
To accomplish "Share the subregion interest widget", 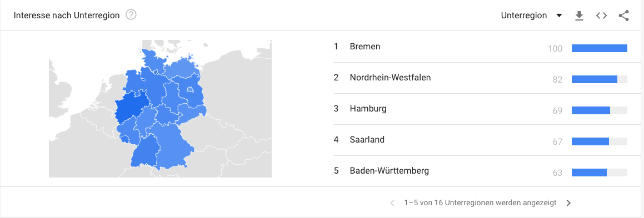I will tap(623, 16).
